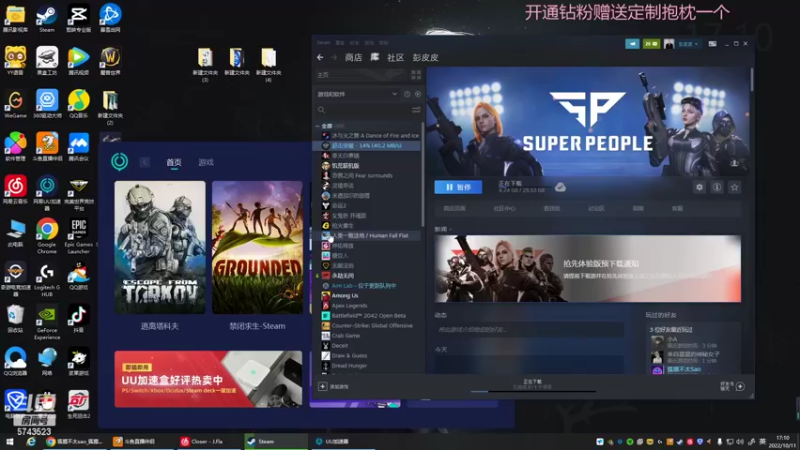
Task: Collapse the 全部 games category
Action: (317, 126)
